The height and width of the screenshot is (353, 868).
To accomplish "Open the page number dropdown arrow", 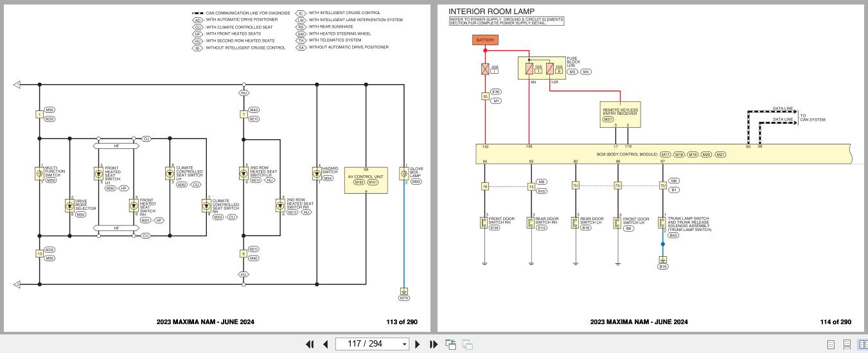I will click(x=404, y=345).
